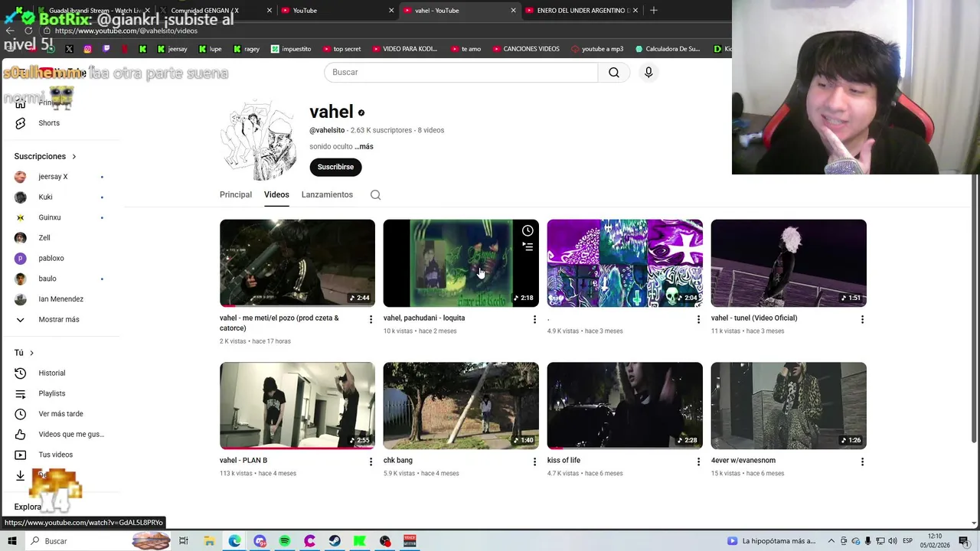This screenshot has height=551, width=980.
Task: Open options menu for 4ever w/evanesnom video
Action: click(x=862, y=461)
